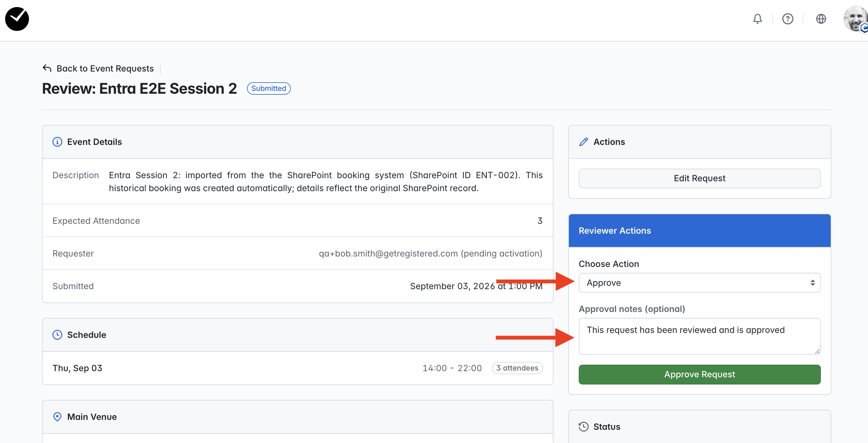868x443 pixels.
Task: Open the help question mark icon
Action: 788,19
